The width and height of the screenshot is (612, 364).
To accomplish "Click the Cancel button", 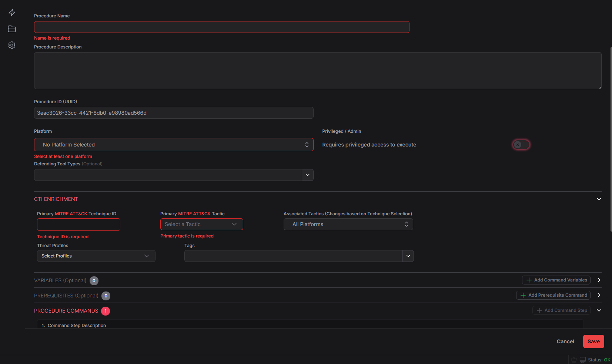I will point(565,341).
